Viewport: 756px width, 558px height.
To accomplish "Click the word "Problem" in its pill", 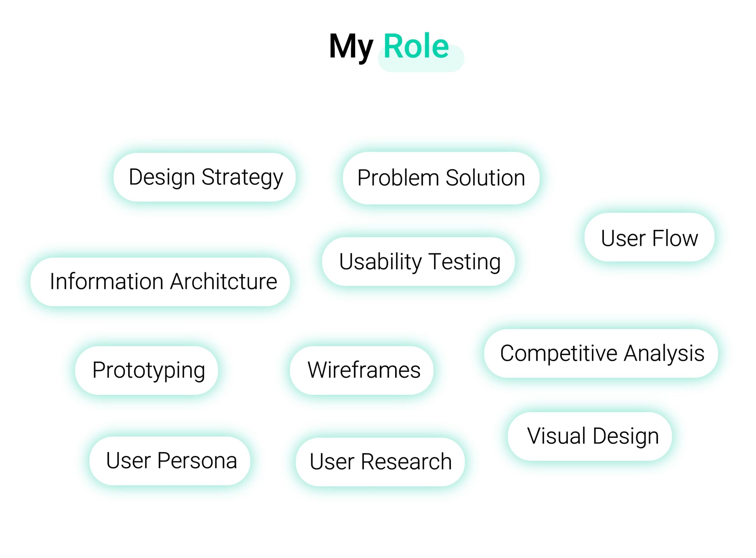I will click(x=398, y=178).
